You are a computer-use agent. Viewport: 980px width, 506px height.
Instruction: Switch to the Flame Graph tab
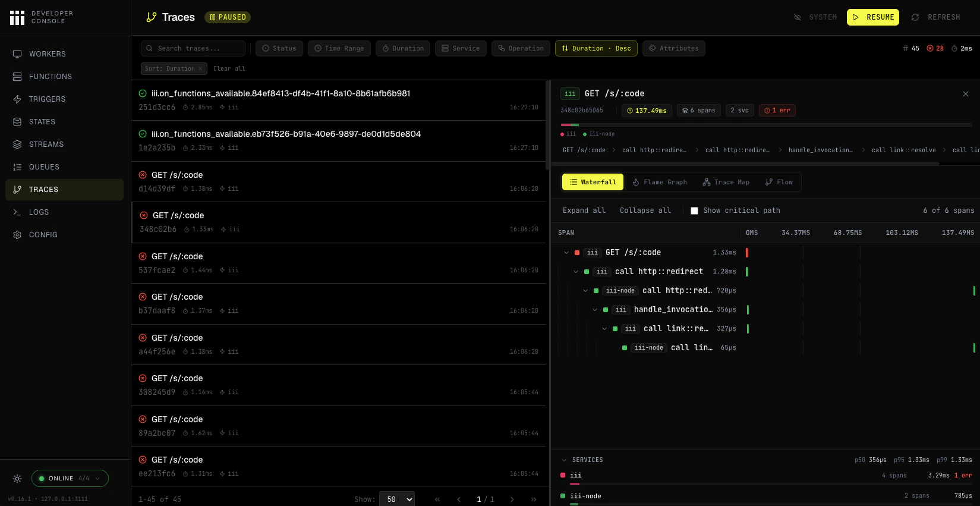coord(660,183)
